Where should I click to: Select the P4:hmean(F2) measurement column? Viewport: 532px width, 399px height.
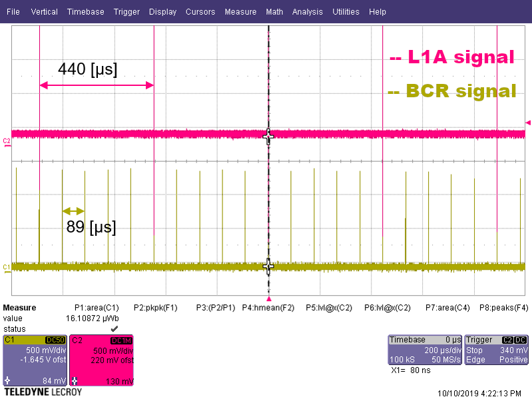point(268,308)
